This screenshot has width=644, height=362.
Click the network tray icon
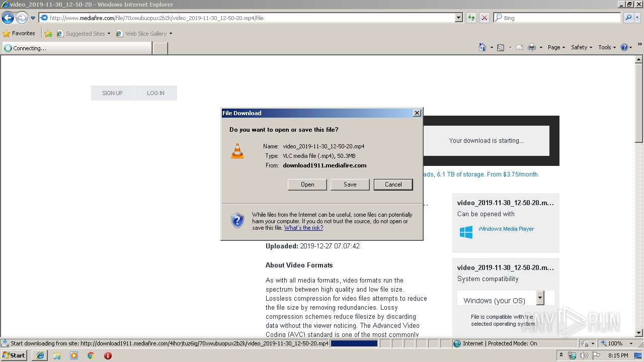(572, 355)
